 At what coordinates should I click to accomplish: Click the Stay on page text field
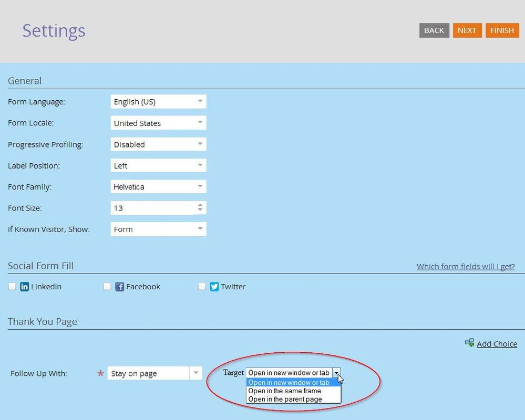pyautogui.click(x=149, y=373)
